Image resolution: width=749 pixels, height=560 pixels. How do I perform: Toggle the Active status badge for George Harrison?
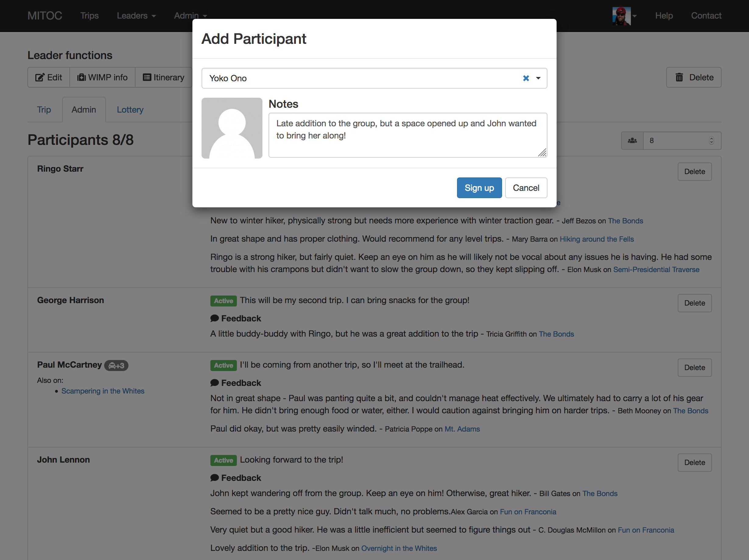[x=223, y=299]
